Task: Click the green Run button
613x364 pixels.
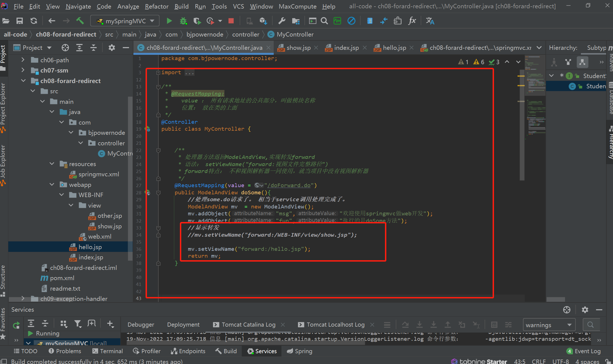Action: [169, 21]
